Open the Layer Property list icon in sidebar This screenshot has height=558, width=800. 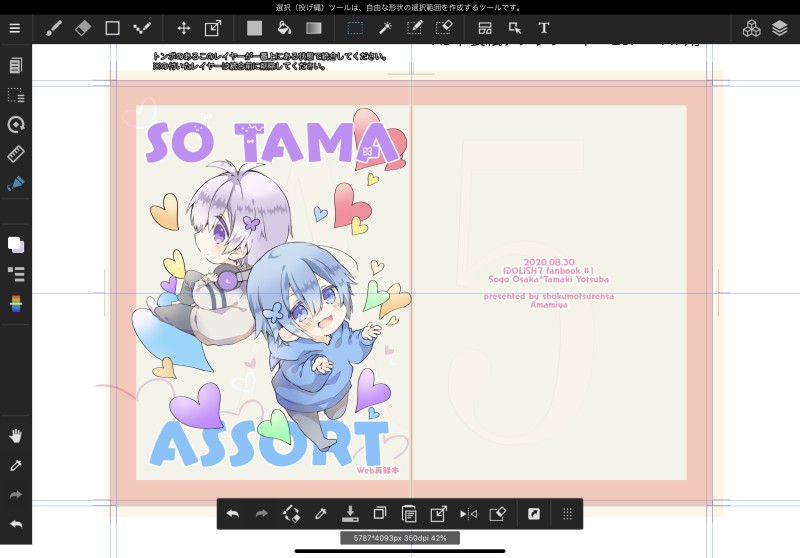click(x=16, y=274)
